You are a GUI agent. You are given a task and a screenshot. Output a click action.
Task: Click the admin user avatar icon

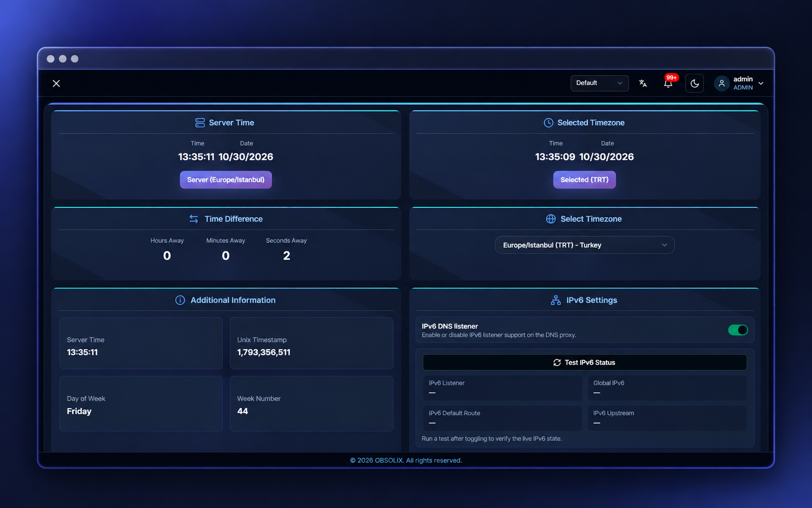(722, 83)
